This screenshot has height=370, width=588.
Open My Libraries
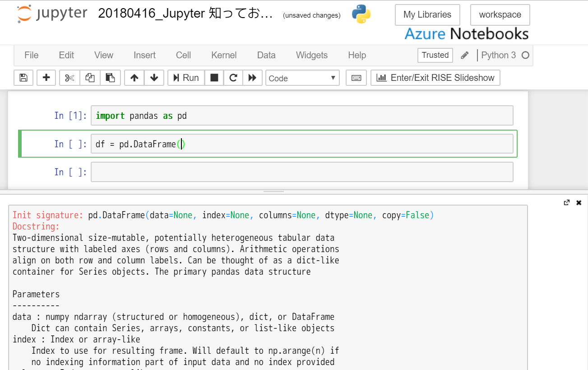tap(427, 14)
